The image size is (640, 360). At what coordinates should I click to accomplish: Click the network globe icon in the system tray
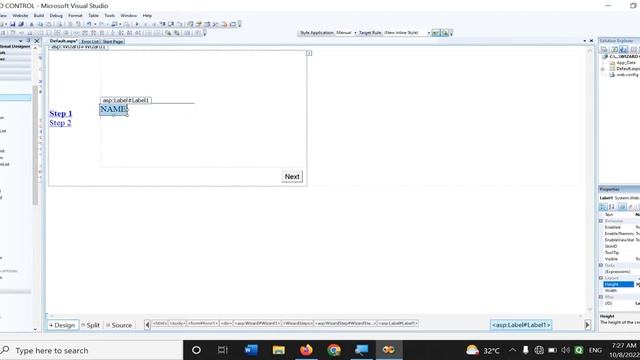[539, 350]
